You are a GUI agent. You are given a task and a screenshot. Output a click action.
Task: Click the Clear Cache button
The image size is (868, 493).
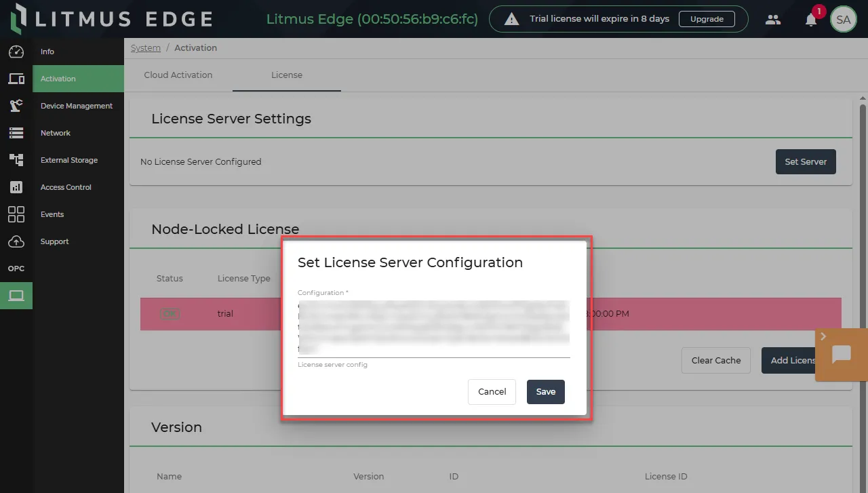tap(716, 361)
